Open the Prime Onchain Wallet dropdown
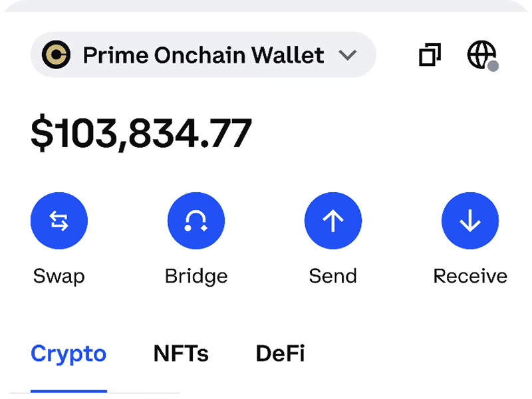Image resolution: width=532 pixels, height=399 pixels. 199,55
